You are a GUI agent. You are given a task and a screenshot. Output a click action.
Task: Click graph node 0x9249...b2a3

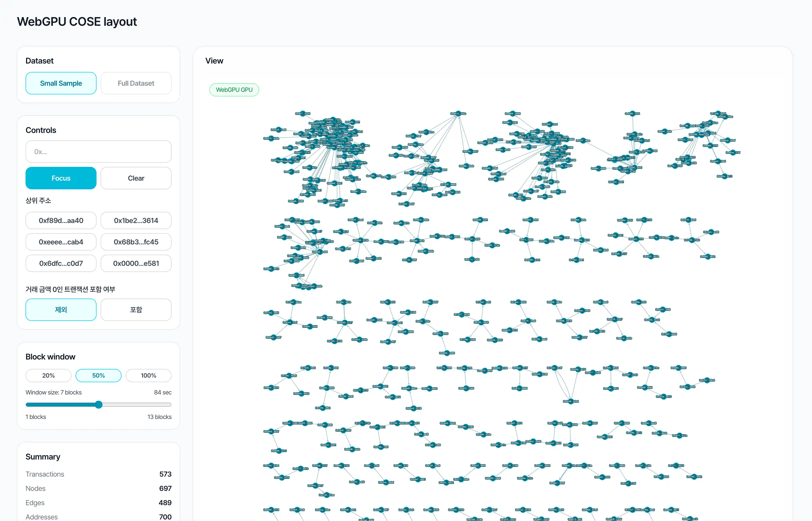tap(571, 401)
